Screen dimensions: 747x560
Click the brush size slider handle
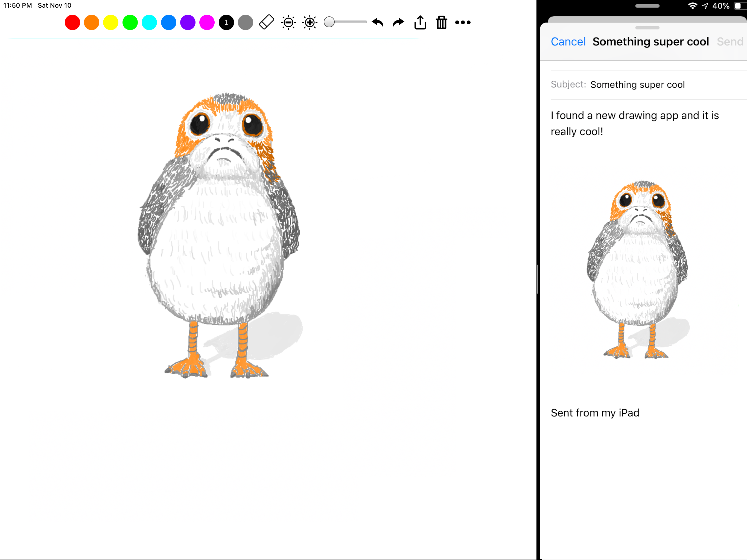(329, 22)
